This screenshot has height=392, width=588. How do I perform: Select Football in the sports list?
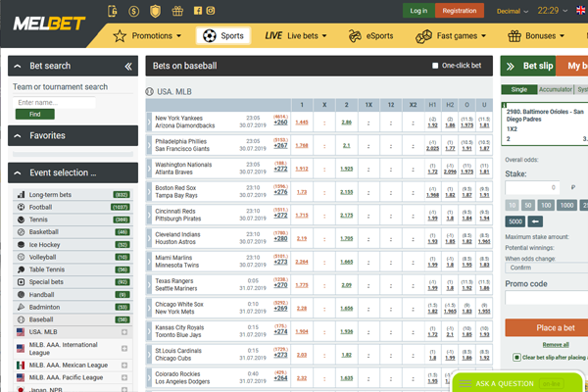pos(73,207)
